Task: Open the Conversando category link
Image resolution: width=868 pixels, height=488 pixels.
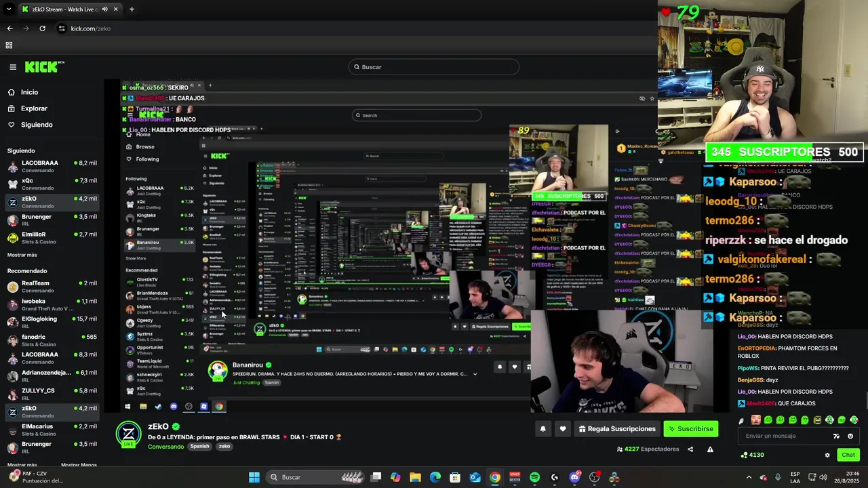Action: tap(166, 447)
